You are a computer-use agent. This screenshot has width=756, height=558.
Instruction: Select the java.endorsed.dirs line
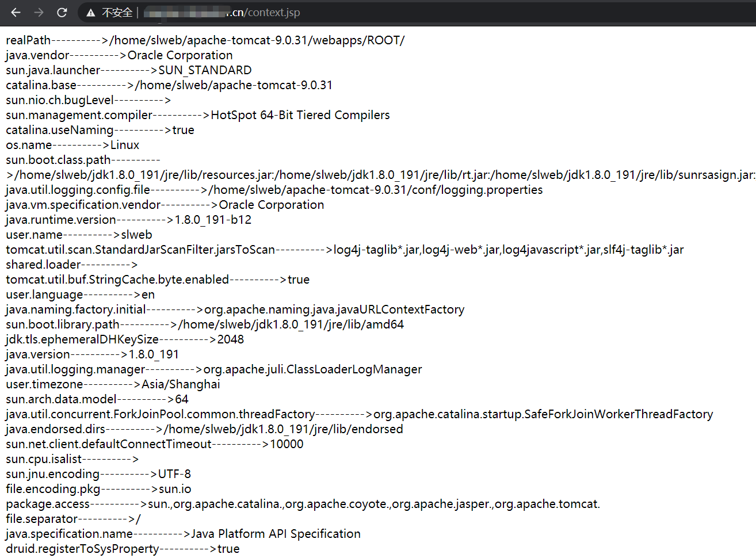pyautogui.click(x=205, y=429)
